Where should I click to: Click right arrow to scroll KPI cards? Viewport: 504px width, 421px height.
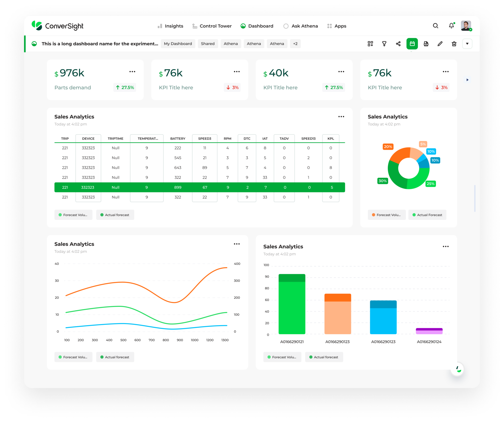[467, 80]
